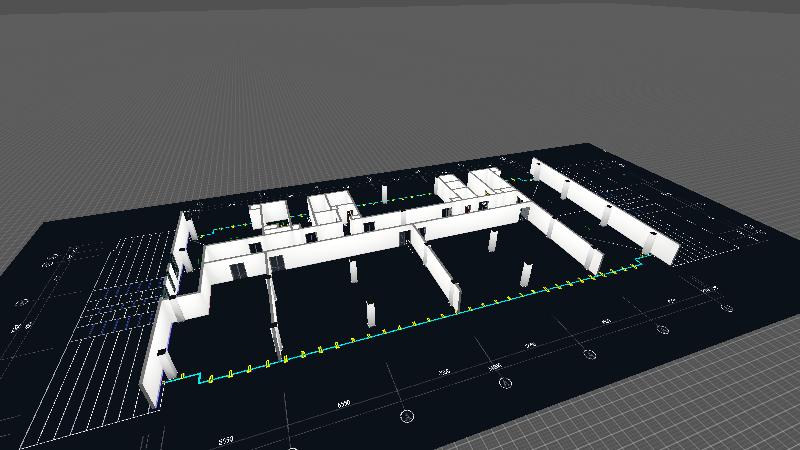
Task: Click the dimension label 8550 at the bottom-left edge
Action: (x=226, y=439)
